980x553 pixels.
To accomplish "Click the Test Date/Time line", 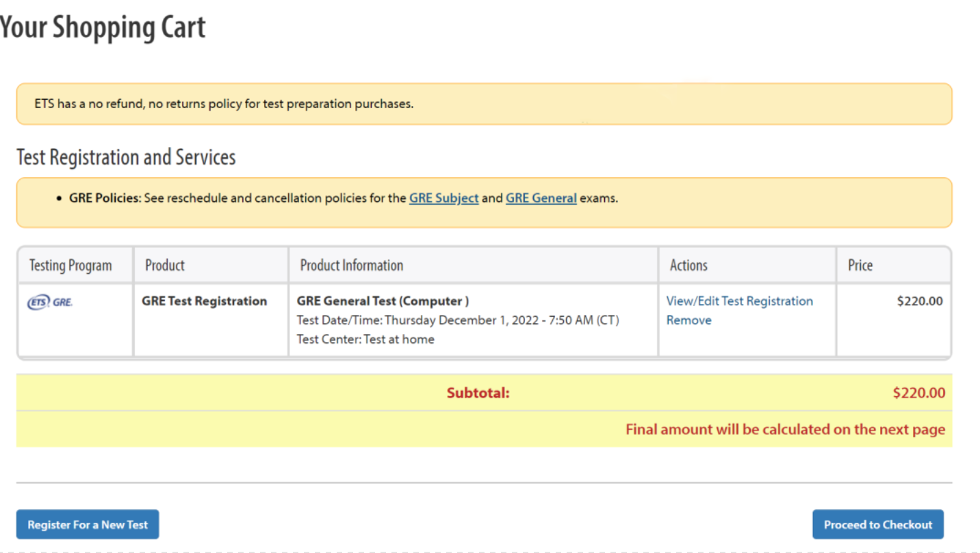I will pos(458,320).
